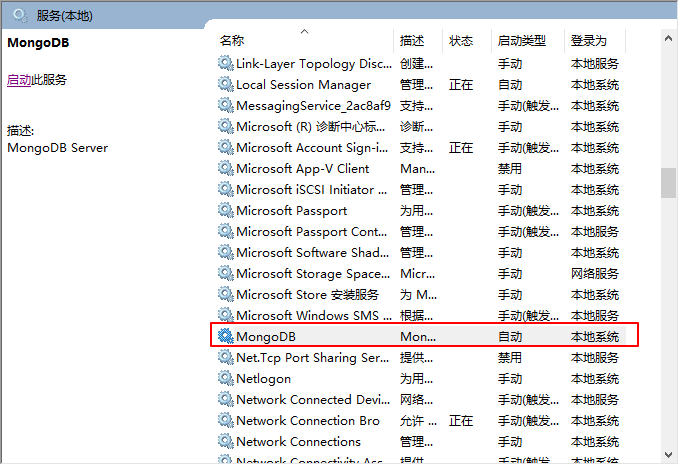Select the Local Session Manager gear icon
Viewport: 679px width, 465px height.
(226, 85)
